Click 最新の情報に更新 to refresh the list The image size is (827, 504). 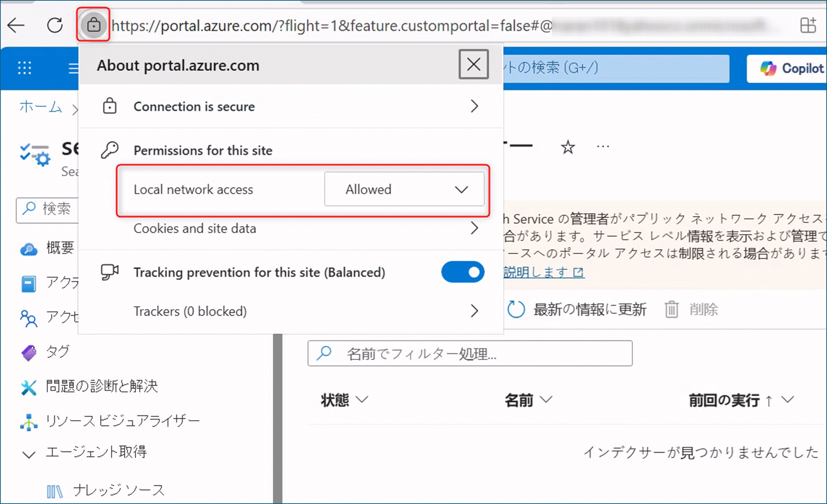click(x=589, y=310)
